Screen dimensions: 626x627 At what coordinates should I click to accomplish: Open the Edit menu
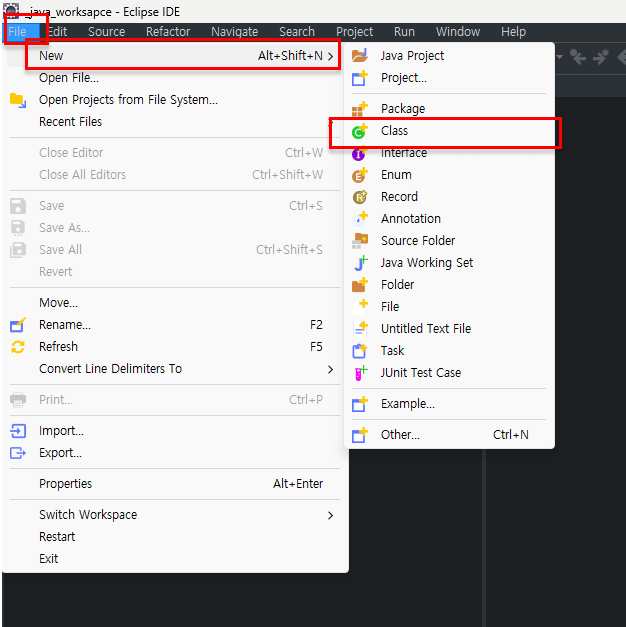point(58,32)
